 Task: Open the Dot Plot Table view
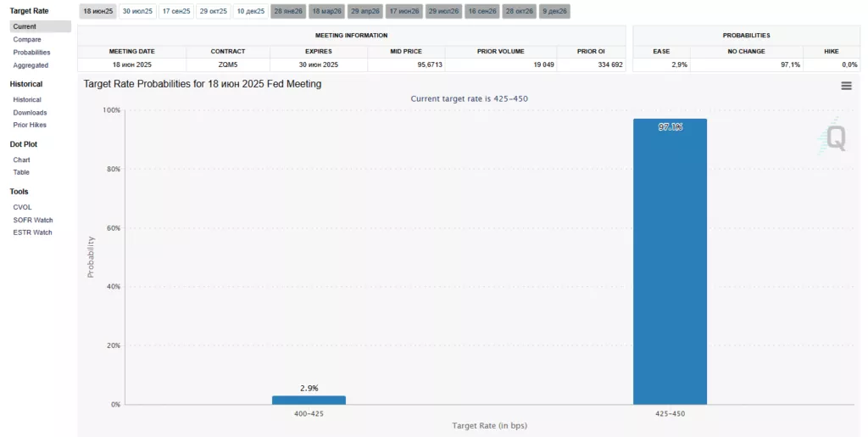pyautogui.click(x=21, y=172)
